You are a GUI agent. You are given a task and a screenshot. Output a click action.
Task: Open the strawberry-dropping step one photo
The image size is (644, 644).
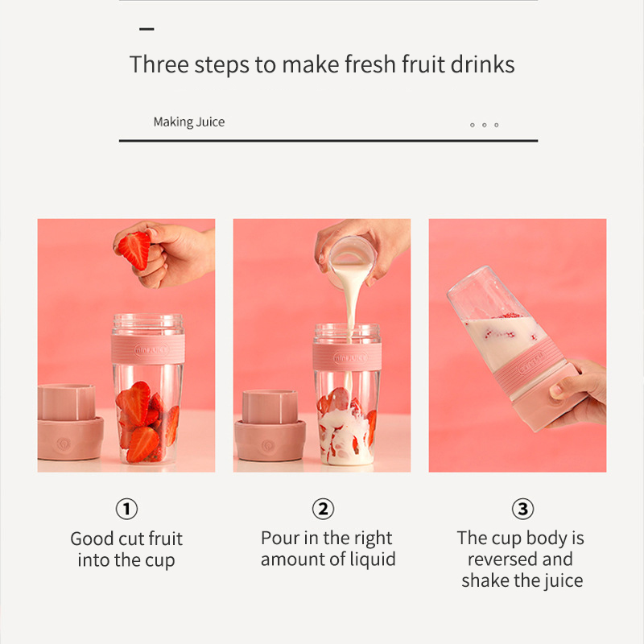126,345
